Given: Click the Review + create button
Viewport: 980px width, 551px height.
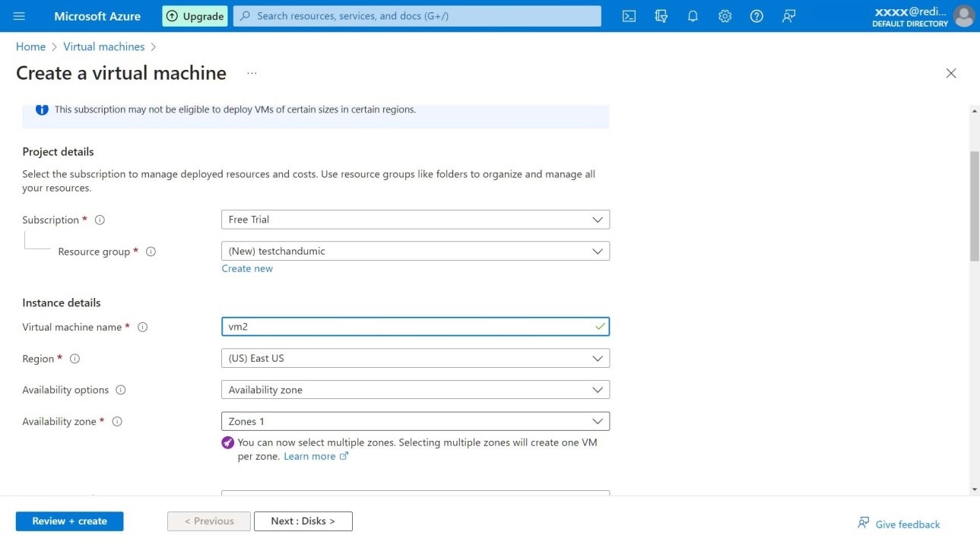Looking at the screenshot, I should [x=69, y=521].
